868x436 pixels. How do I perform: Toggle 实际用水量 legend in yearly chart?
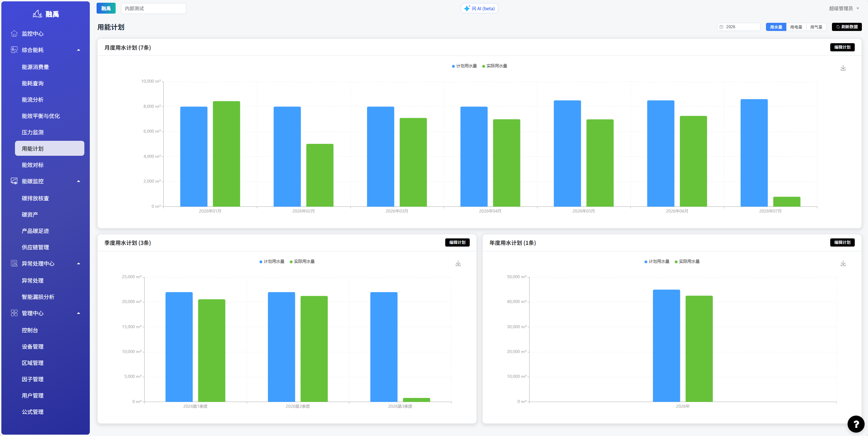687,262
